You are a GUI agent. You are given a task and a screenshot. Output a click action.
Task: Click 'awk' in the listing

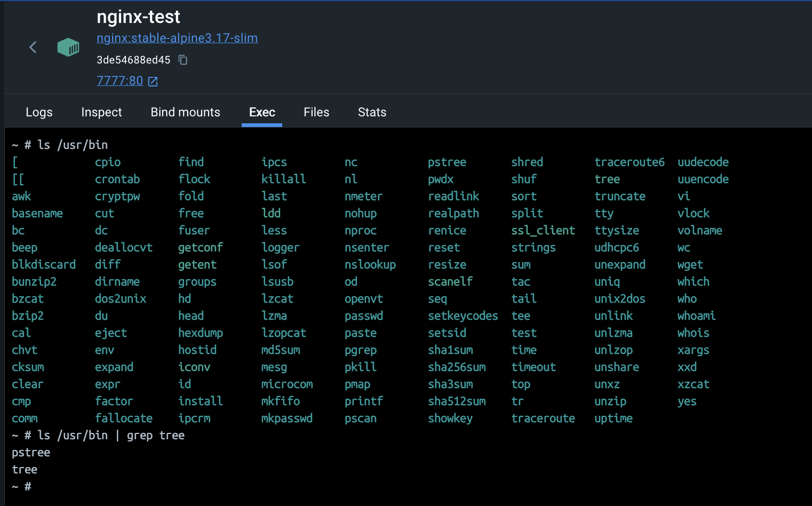[21, 196]
